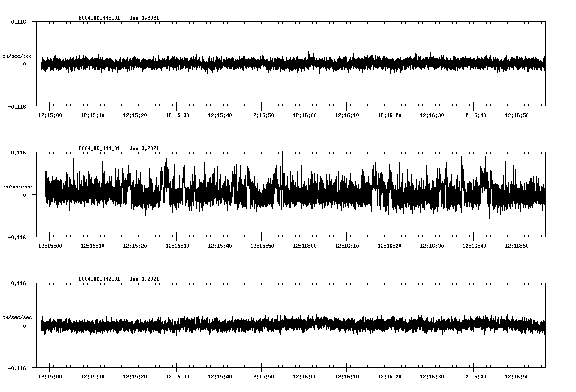Image resolution: width=576 pixels, height=392 pixels.
Task: Click the HNZ waveform trace
Action: pyautogui.click(x=293, y=325)
